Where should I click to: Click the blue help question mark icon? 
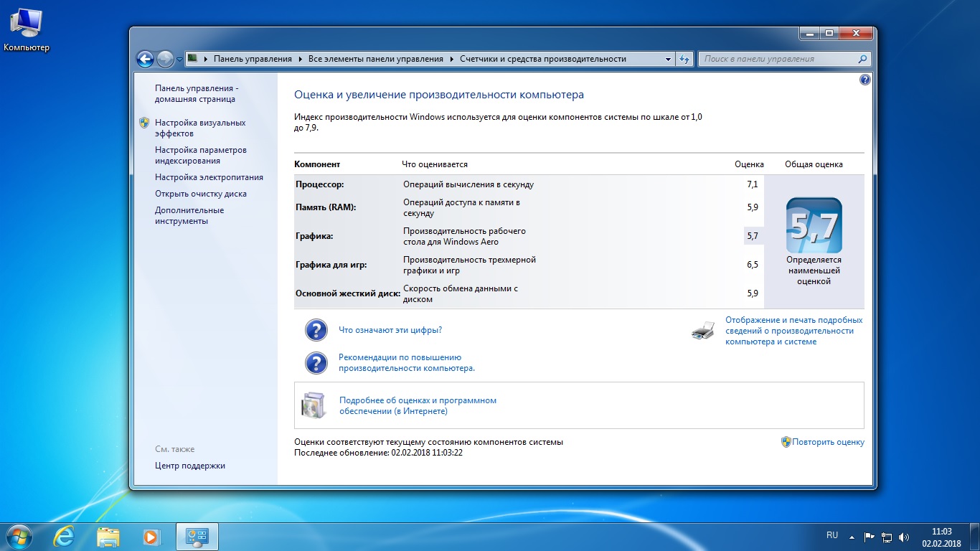pos(864,80)
